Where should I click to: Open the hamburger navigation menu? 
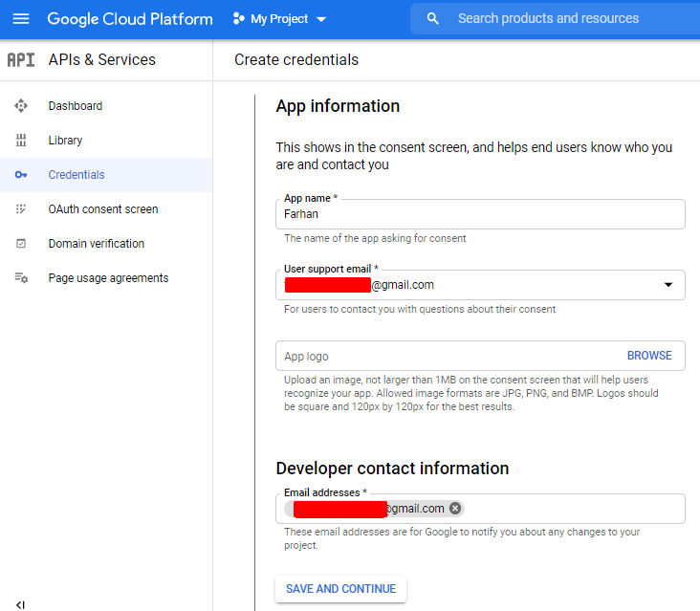[x=21, y=19]
